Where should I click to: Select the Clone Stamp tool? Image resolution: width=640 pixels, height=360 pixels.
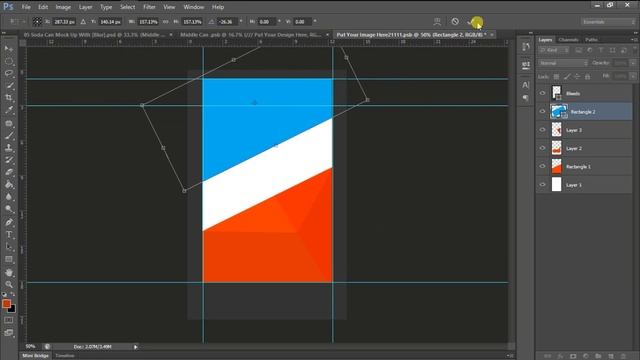click(x=9, y=148)
